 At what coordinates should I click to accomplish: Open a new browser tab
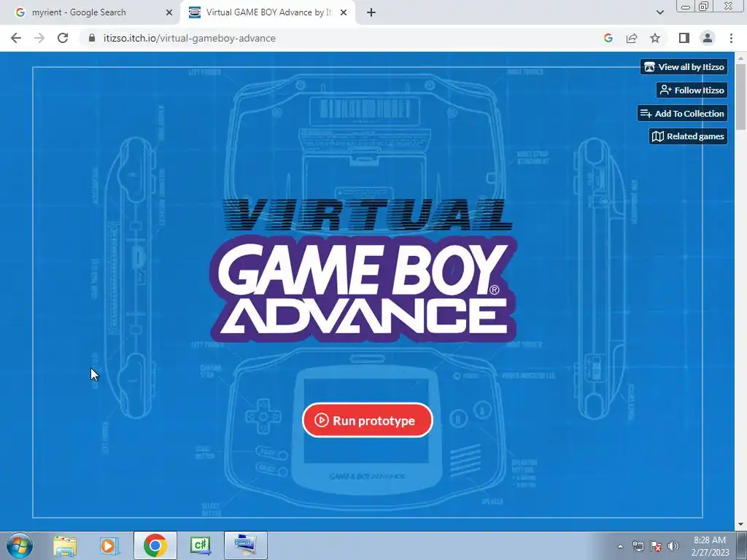371,13
